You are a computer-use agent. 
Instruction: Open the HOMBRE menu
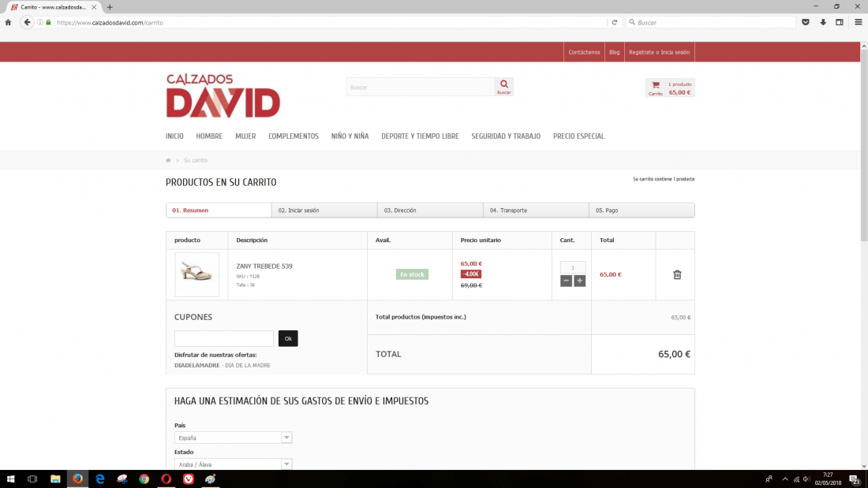[x=209, y=136]
